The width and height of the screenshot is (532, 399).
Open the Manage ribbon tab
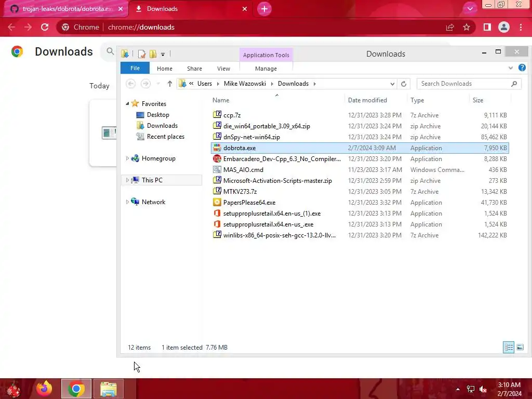click(x=266, y=69)
